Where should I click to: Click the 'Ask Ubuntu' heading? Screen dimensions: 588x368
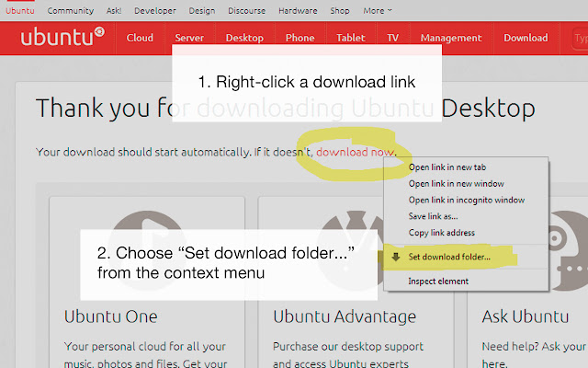[x=526, y=316]
